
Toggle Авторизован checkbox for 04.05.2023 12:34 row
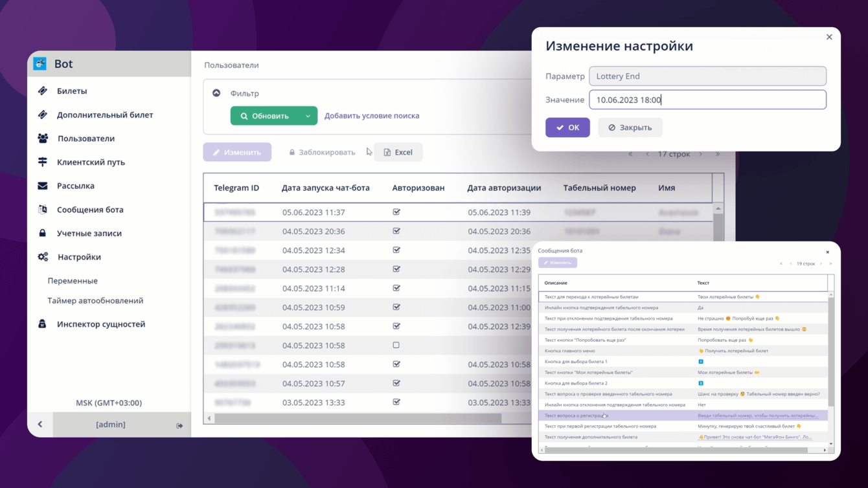point(396,250)
